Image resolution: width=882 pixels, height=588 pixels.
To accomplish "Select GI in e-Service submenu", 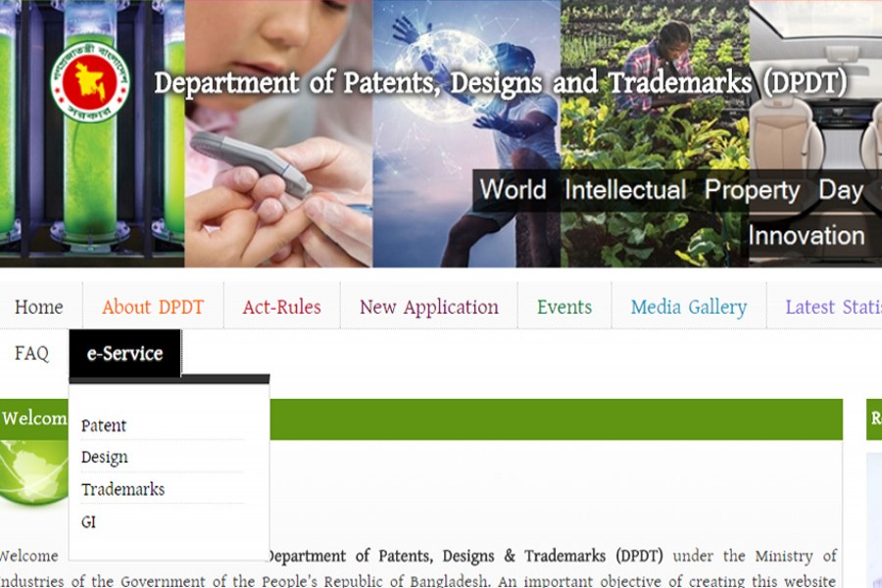I will (x=88, y=521).
